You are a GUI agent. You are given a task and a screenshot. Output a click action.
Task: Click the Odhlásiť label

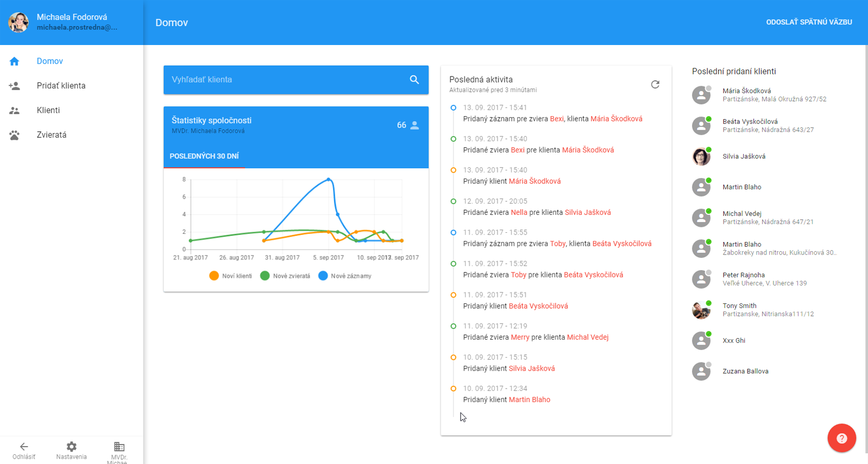coord(24,457)
